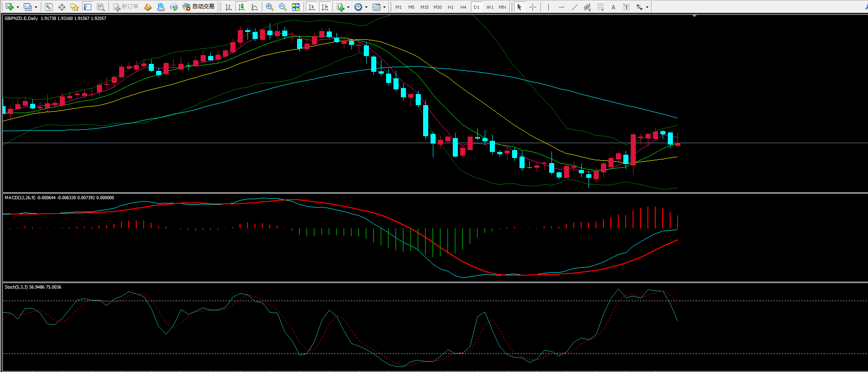Click the Zoom Out magnifier icon
The width and height of the screenshot is (868, 372).
coord(282,7)
